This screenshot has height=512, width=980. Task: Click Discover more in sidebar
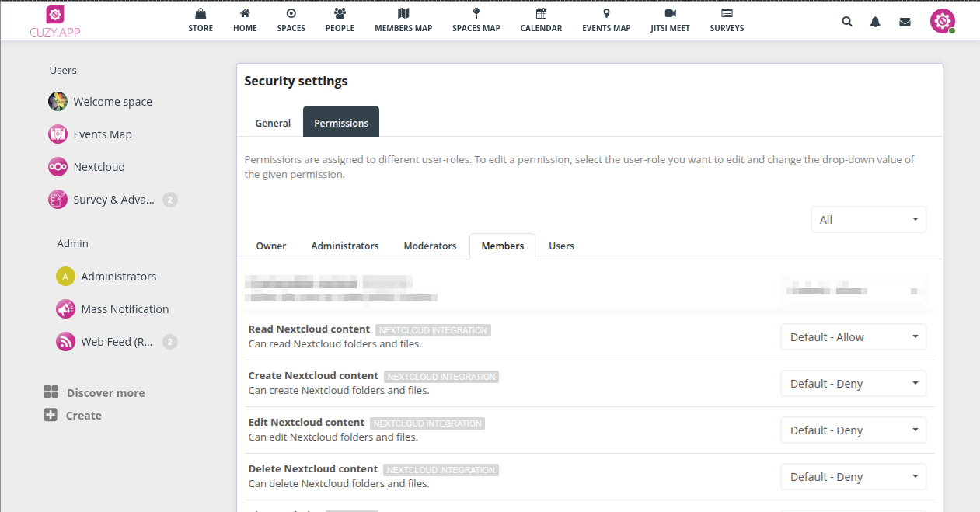[x=105, y=393]
